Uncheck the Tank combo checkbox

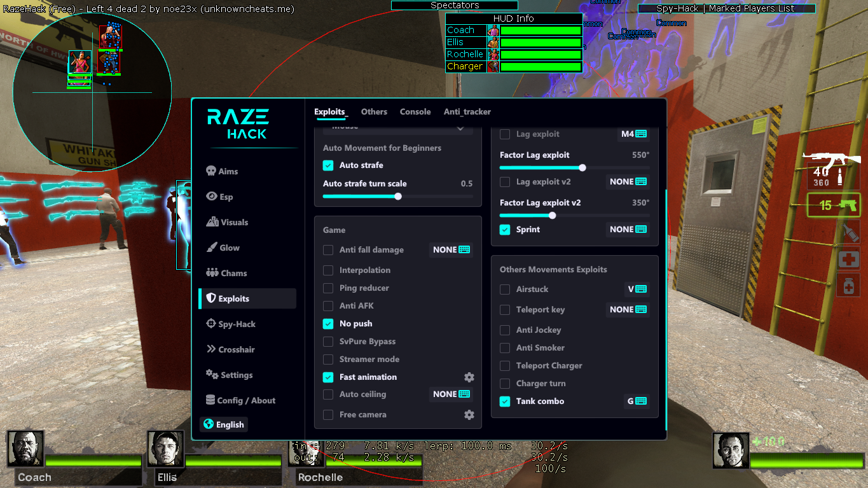[x=505, y=401]
